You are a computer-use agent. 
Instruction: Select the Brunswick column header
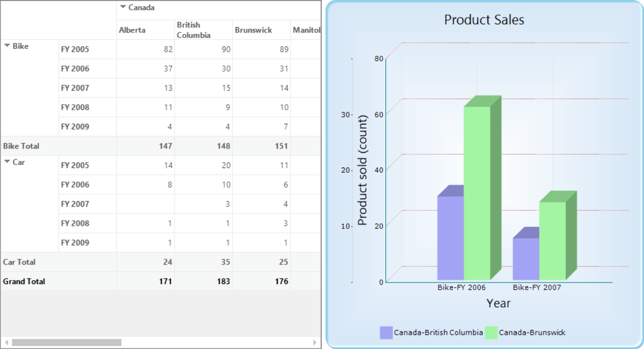[x=261, y=30]
